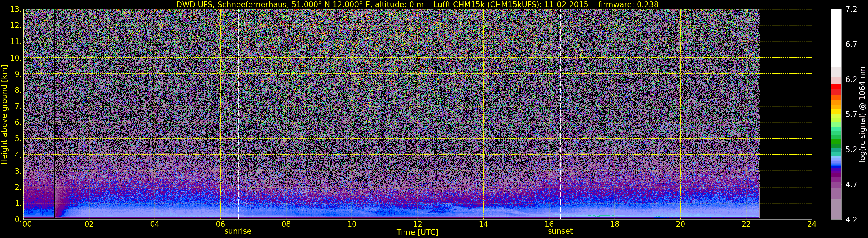Screen dimensions: 868x238
Task: Click the colorbar label 'log(rc-signal) @ 1064 nm'
Action: tap(862, 115)
